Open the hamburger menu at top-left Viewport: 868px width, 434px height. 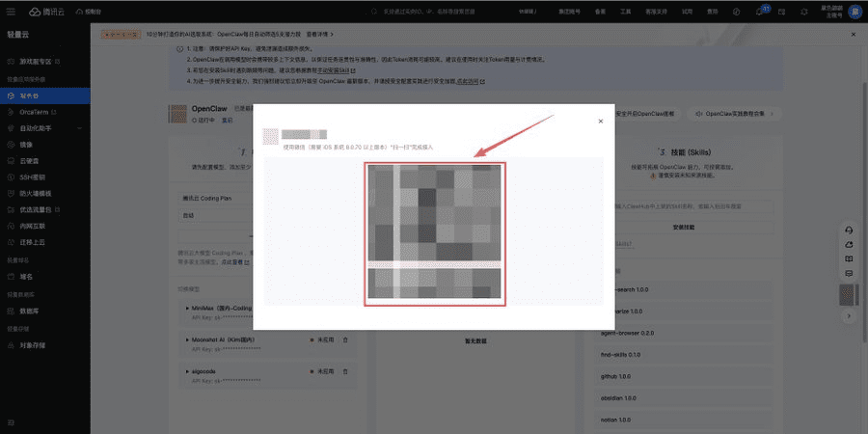(11, 11)
